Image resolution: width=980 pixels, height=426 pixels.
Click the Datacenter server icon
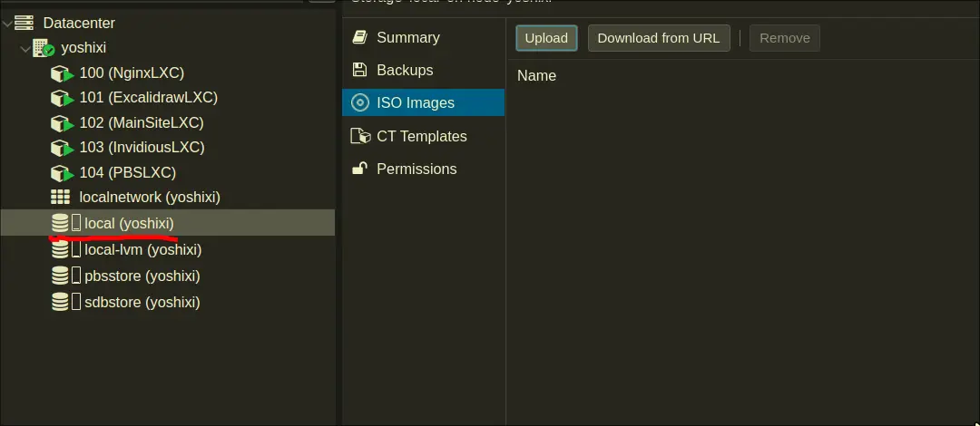point(24,23)
